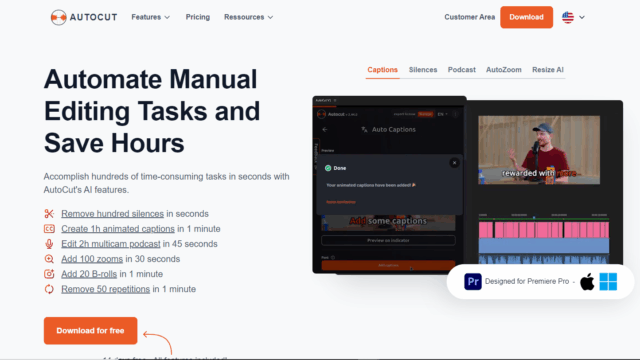Screen dimensions: 640x360
Task: Click the US flag language icon
Action: [568, 17]
